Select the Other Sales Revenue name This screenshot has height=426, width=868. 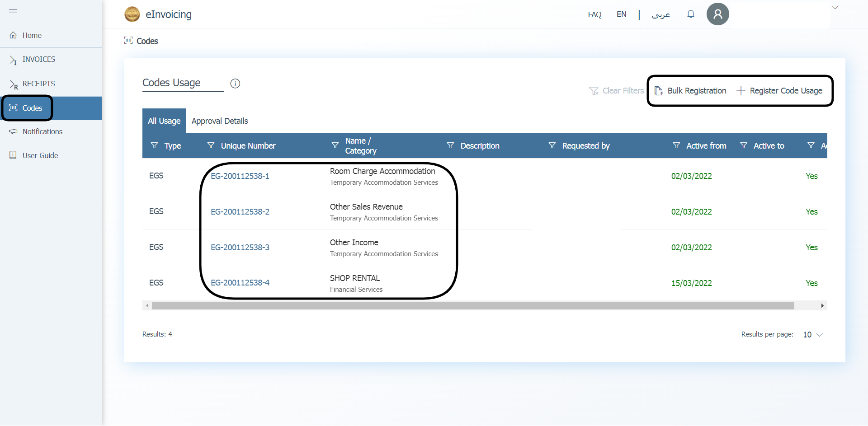coord(366,207)
